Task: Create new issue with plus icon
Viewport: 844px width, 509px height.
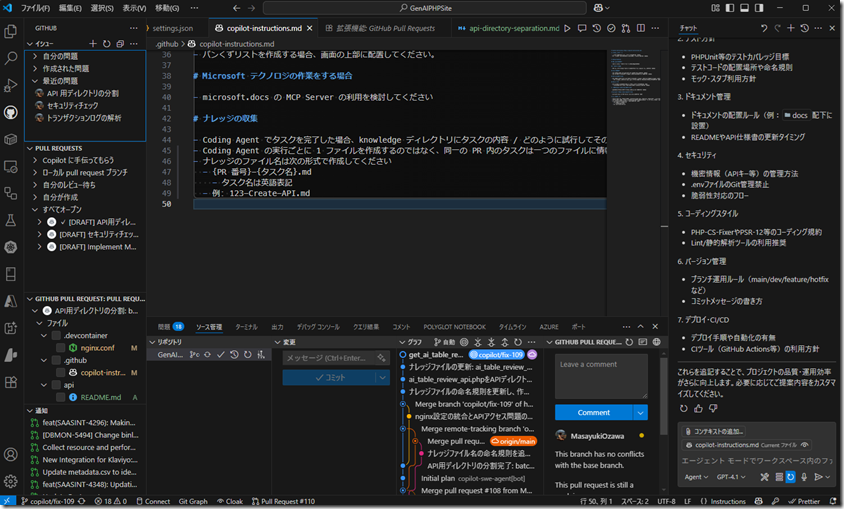Action: coord(93,44)
